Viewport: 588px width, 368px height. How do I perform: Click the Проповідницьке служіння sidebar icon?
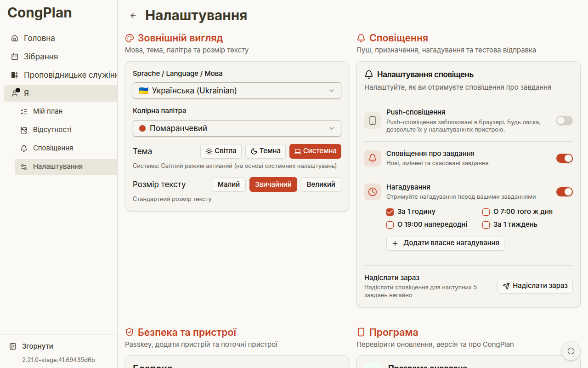15,75
